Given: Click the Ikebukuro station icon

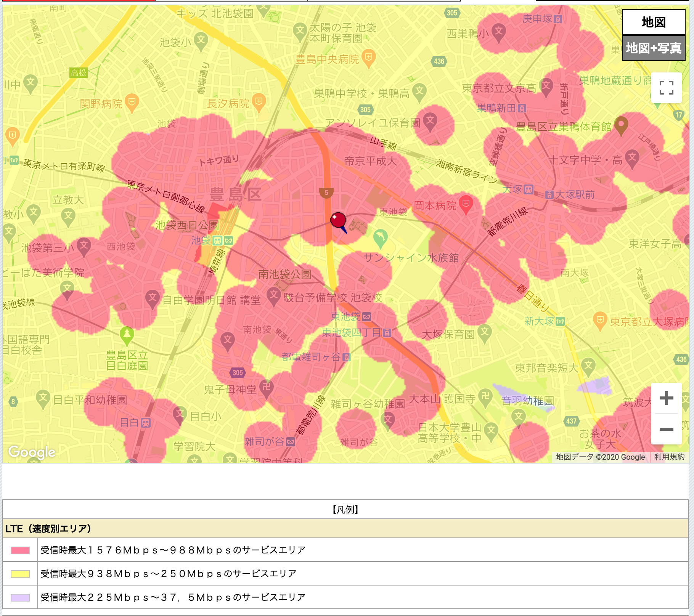Looking at the screenshot, I should coord(217,241).
